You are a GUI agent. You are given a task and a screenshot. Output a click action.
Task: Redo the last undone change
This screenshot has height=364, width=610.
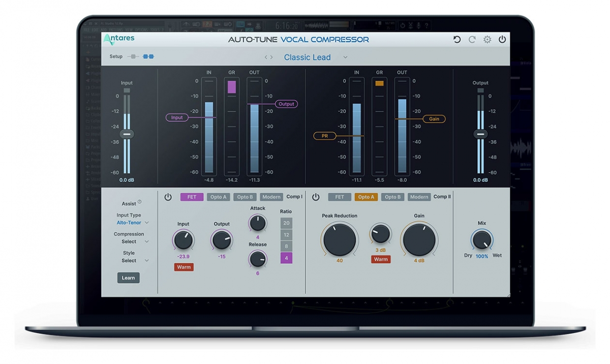point(472,40)
